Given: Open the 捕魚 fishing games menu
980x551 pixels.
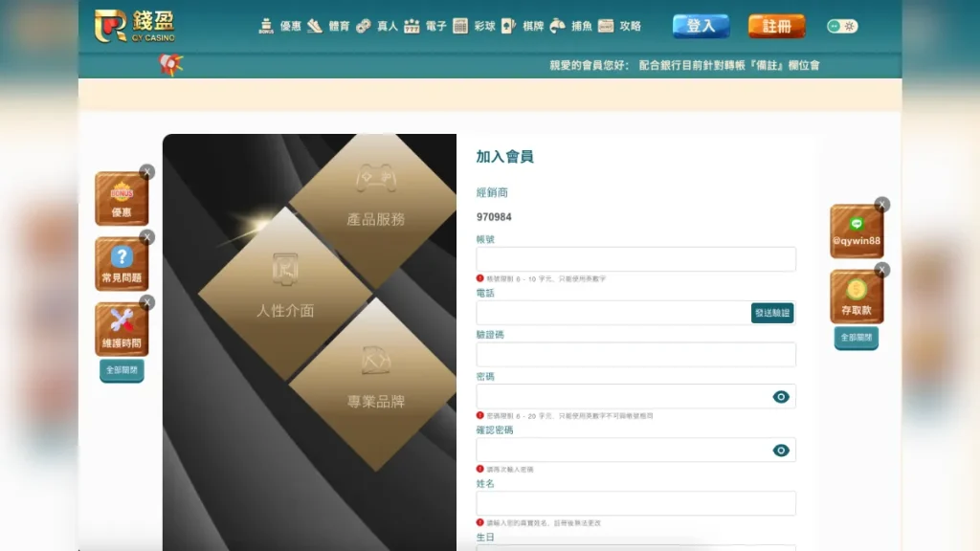Looking at the screenshot, I should click(570, 26).
